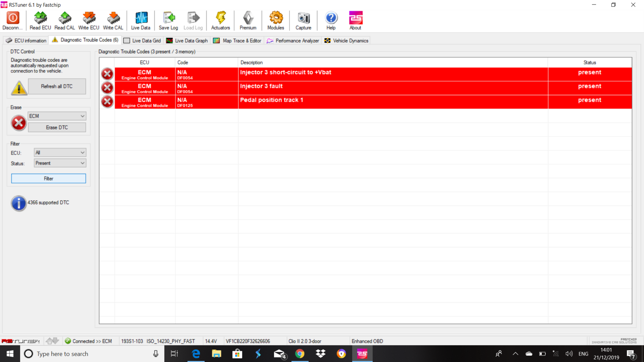Open the Map Trace & Editor tab

click(237, 41)
